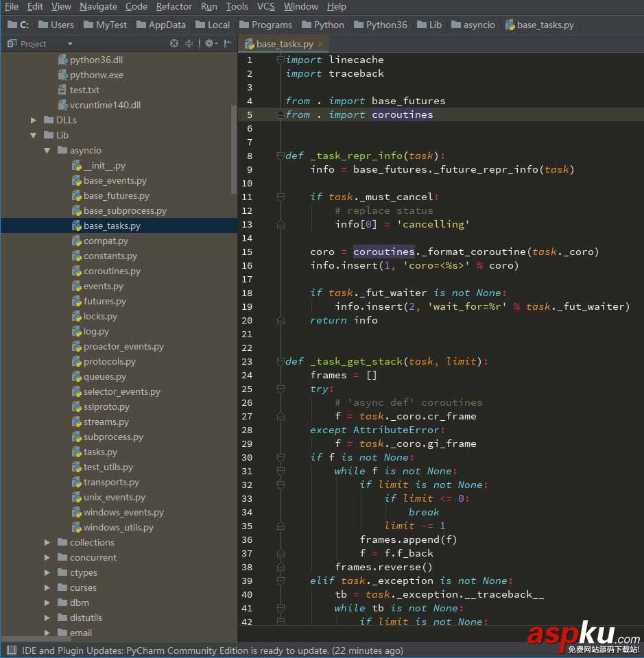Open the Window menu
The height and width of the screenshot is (658, 644).
(300, 6)
